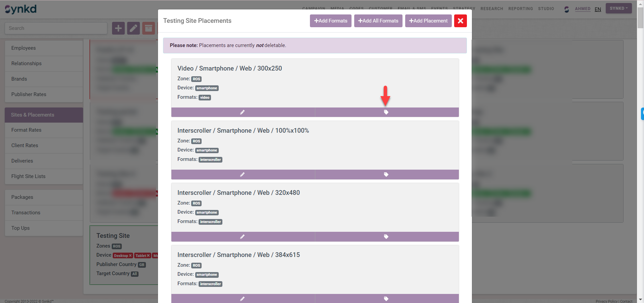
Task: Click tag icon for Video 300x250 placement
Action: 386,112
